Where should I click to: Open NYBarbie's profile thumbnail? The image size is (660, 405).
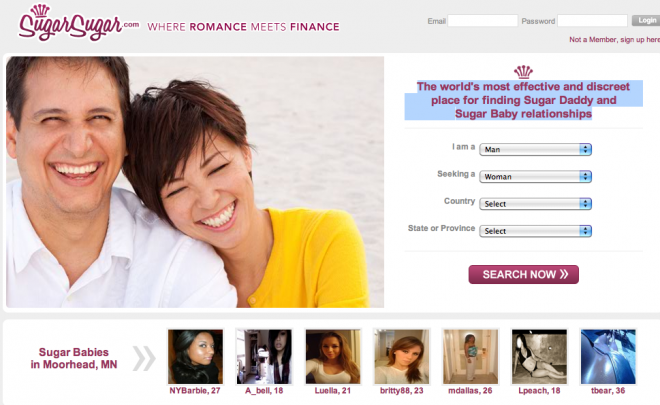[195, 357]
